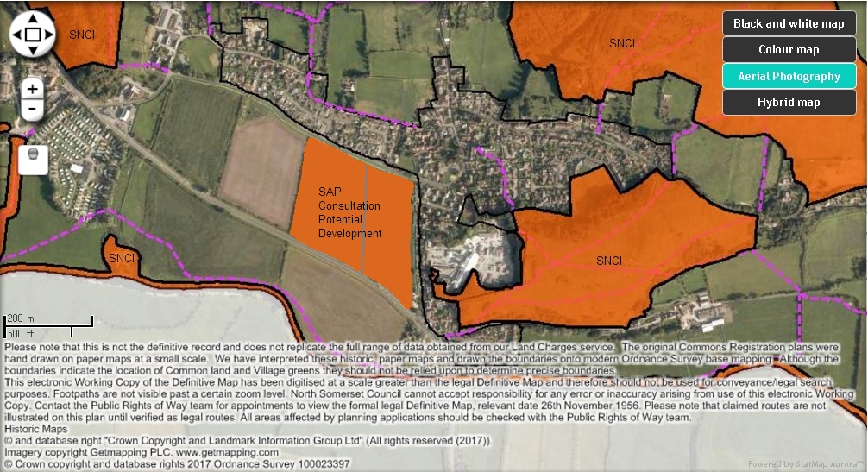
Task: Pan the map down with the south arrow
Action: pyautogui.click(x=33, y=51)
